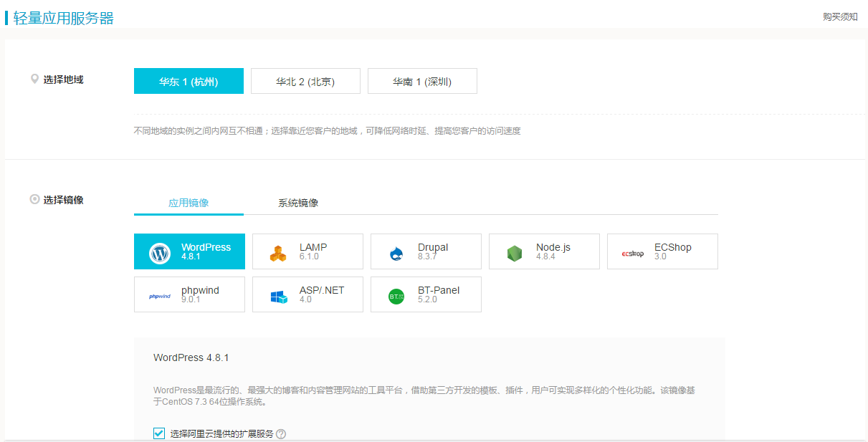The width and height of the screenshot is (868, 442).
Task: Click the 选择地域 section label
Action: click(63, 80)
